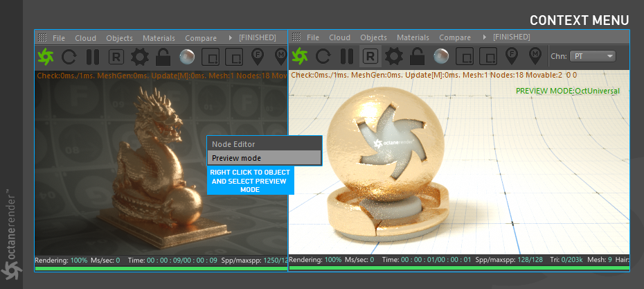Select first render region icon in right viewer
The image size is (644, 289).
465,56
